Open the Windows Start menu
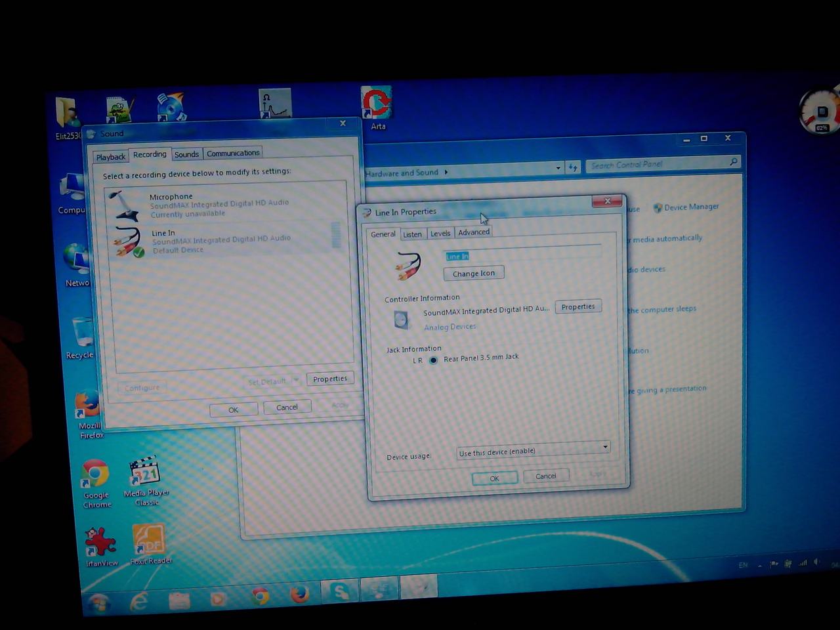840x630 pixels. (x=99, y=602)
